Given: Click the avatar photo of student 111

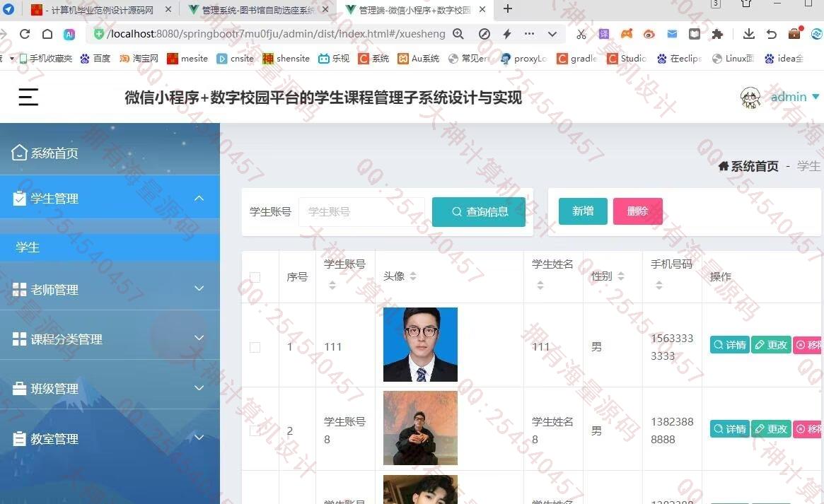Looking at the screenshot, I should [x=420, y=344].
